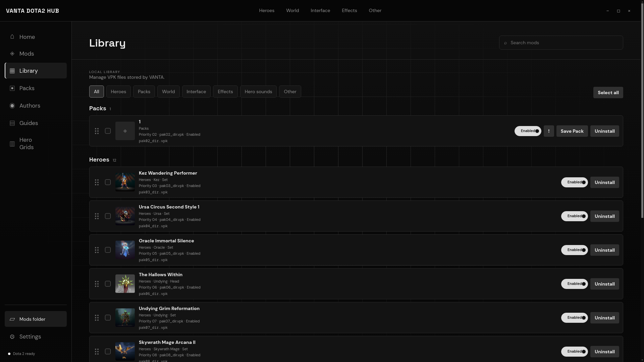
Task: Click the placeholder icon of pack 1
Action: pos(125,131)
